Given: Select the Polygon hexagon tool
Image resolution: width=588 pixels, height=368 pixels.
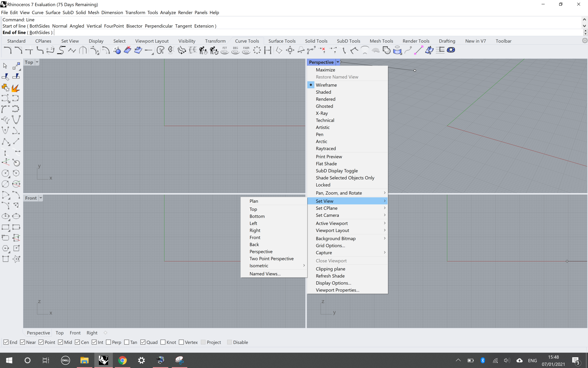Looking at the screenshot, I should (x=5, y=248).
